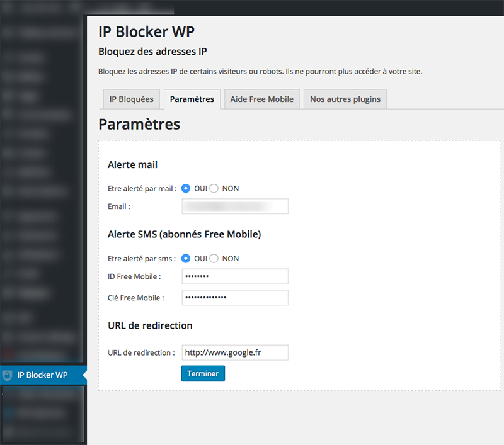Open IP Blocker WP sidebar menu item
The width and height of the screenshot is (504, 445).
coord(43,375)
